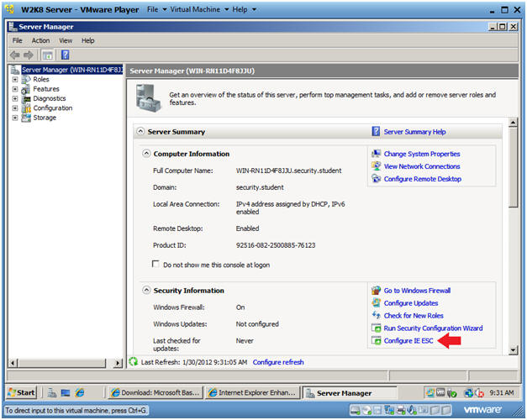527x420 pixels.
Task: Open View Network Connections link
Action: coord(422,166)
